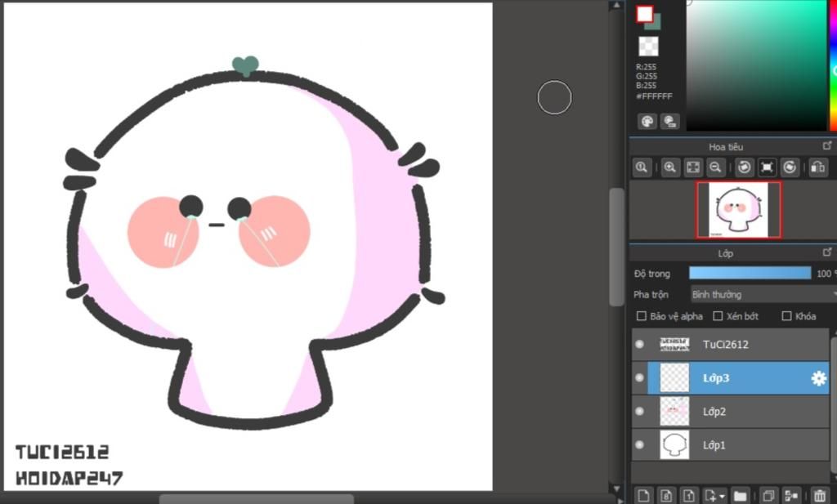
Task: Click the TuCi2612 layer thumbnail
Action: tap(674, 344)
